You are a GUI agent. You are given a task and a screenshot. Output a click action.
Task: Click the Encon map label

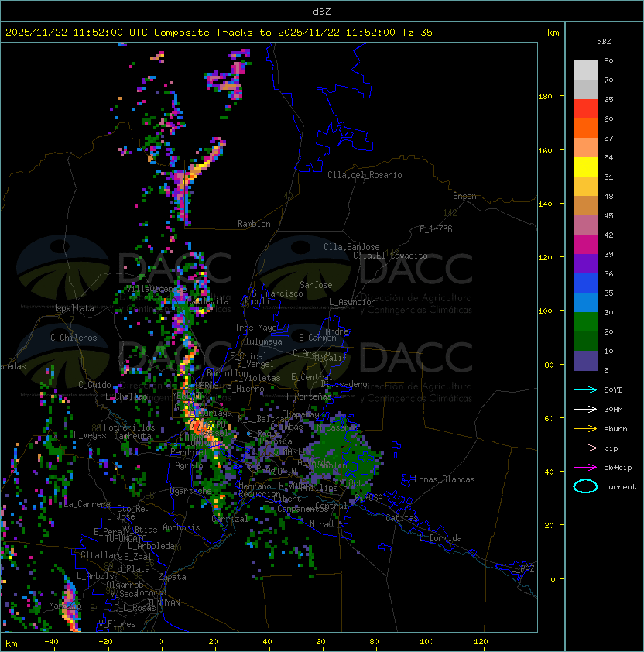[464, 196]
